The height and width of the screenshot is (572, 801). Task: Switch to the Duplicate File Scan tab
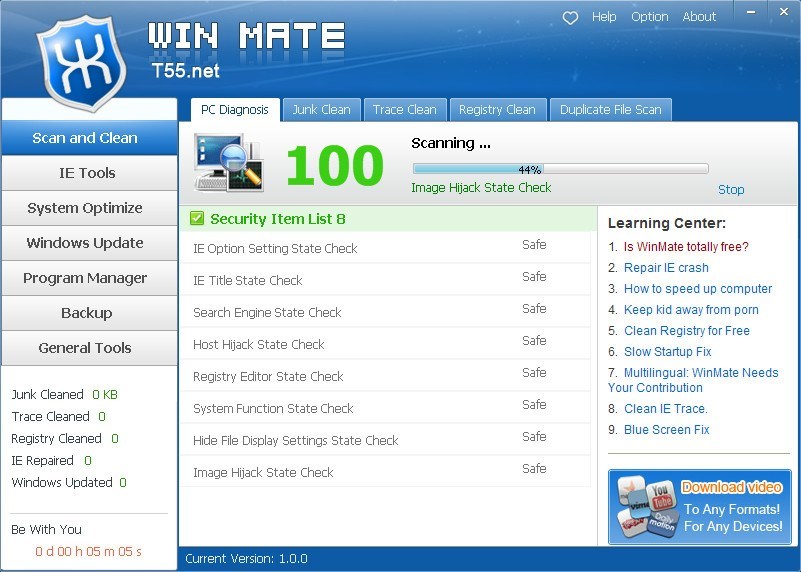[610, 110]
